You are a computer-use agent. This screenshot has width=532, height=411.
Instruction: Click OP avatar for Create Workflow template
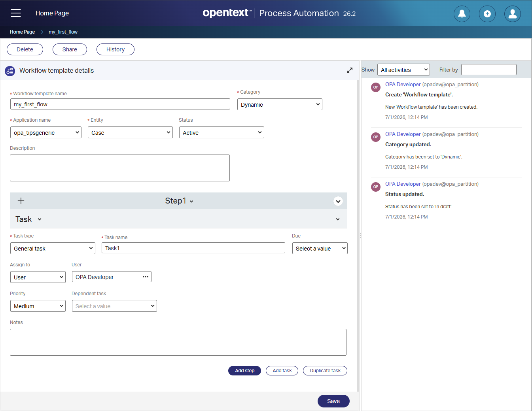pos(376,87)
